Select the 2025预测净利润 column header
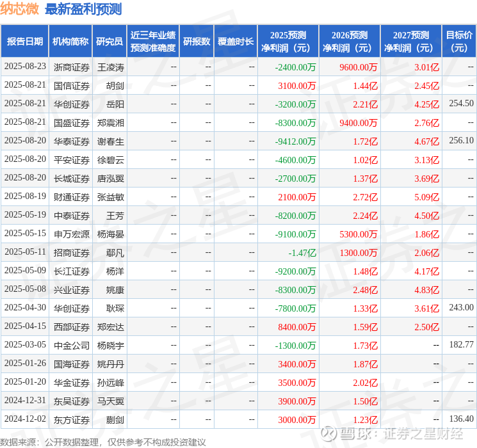 click(x=288, y=42)
